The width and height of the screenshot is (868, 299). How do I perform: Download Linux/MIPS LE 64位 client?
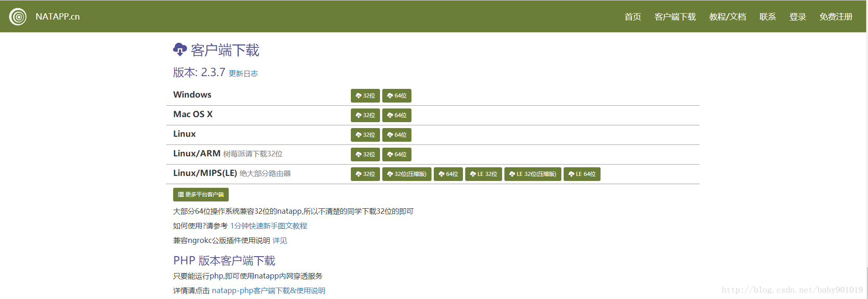click(582, 174)
